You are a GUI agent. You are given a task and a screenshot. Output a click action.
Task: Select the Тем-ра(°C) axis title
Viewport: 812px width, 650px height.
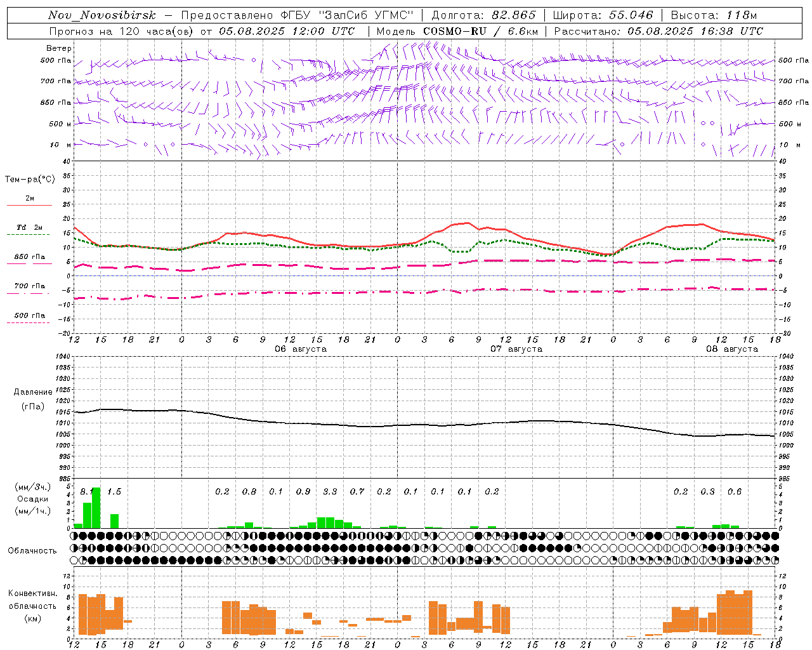[30, 180]
